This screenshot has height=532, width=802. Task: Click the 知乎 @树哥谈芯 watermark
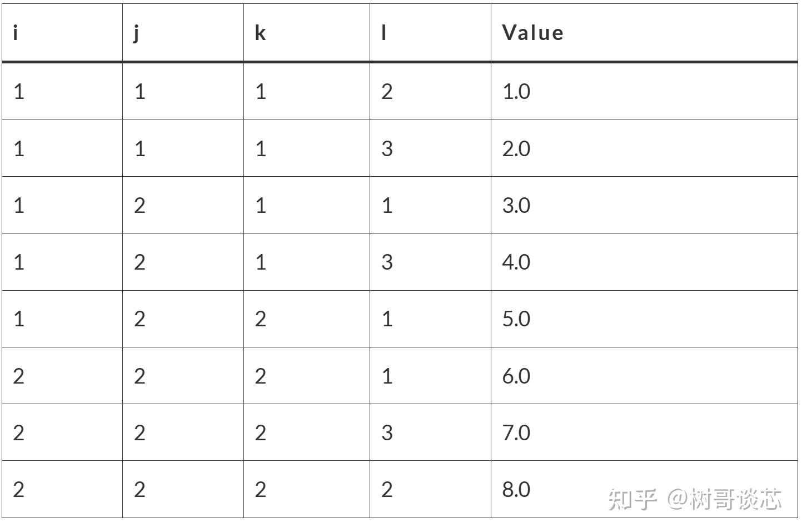pos(695,499)
